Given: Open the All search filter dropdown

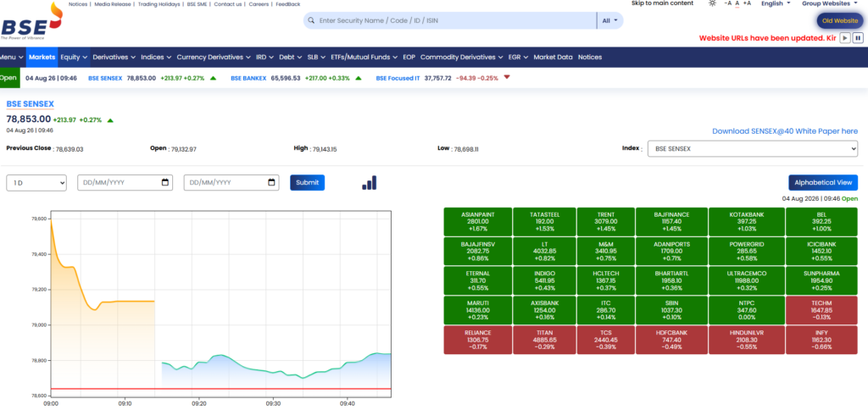Looking at the screenshot, I should (609, 20).
